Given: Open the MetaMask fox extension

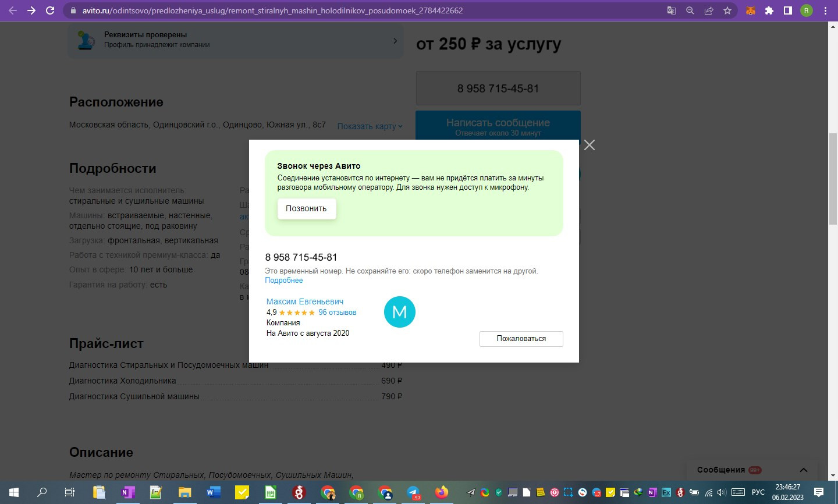Looking at the screenshot, I should click(751, 10).
